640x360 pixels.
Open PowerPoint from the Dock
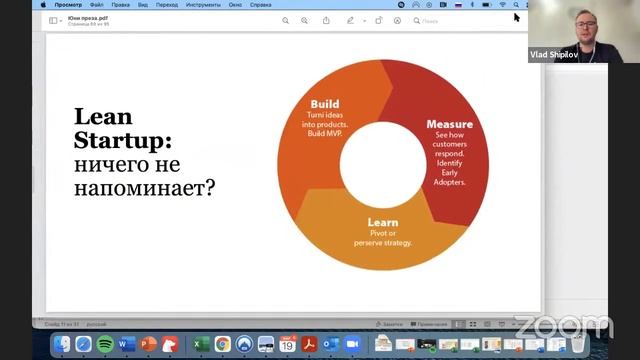click(x=149, y=344)
